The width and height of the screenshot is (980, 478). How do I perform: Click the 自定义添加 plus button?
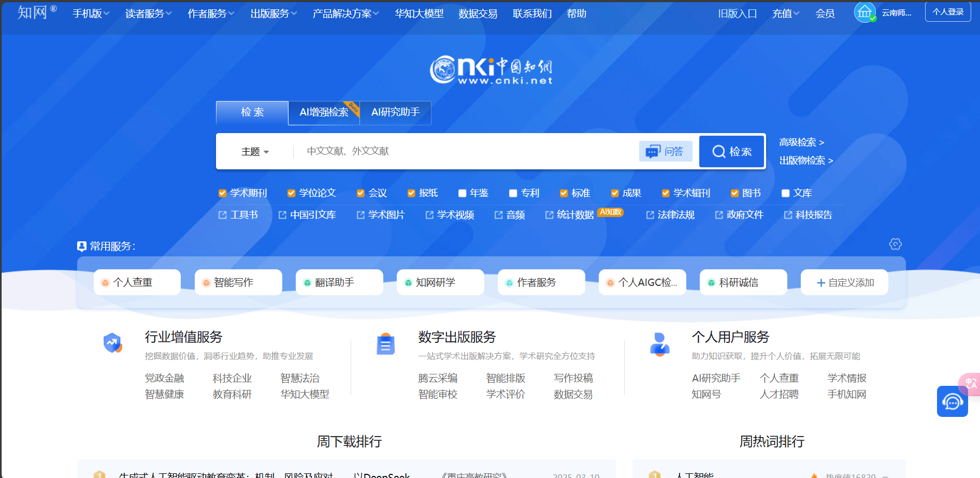click(844, 282)
